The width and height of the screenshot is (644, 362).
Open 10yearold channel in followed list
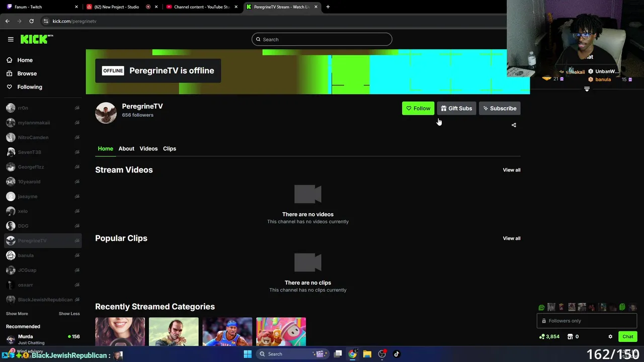(x=43, y=182)
